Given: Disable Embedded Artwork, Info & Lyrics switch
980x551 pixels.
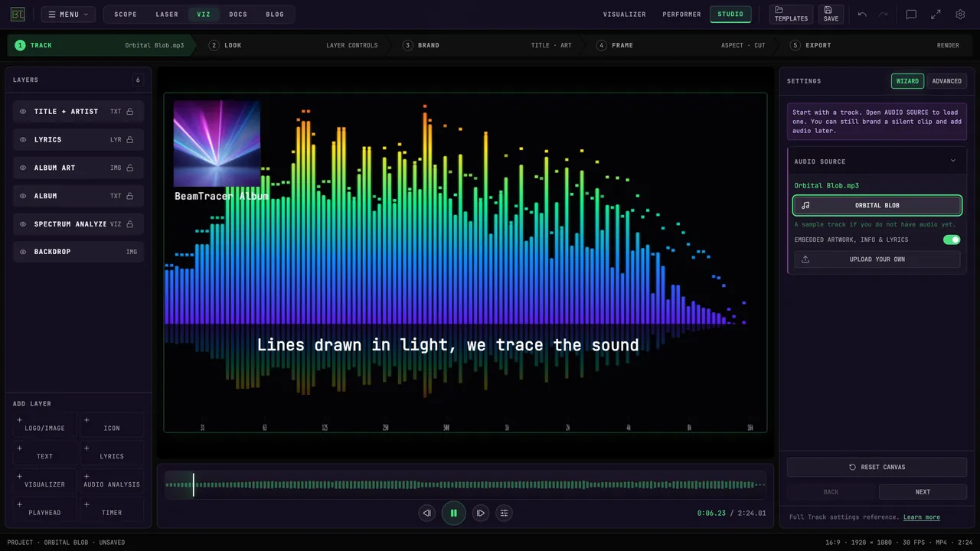Looking at the screenshot, I should pyautogui.click(x=952, y=240).
